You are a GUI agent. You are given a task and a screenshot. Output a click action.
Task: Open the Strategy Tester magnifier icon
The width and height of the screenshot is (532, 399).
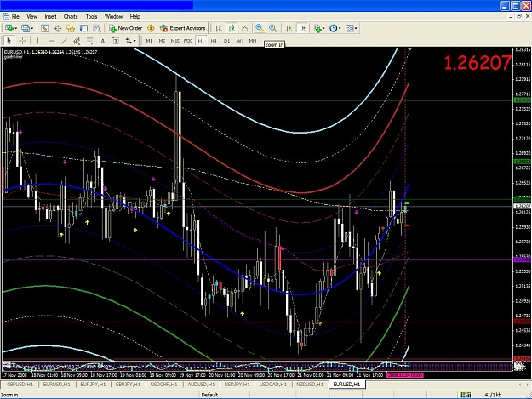(97, 28)
